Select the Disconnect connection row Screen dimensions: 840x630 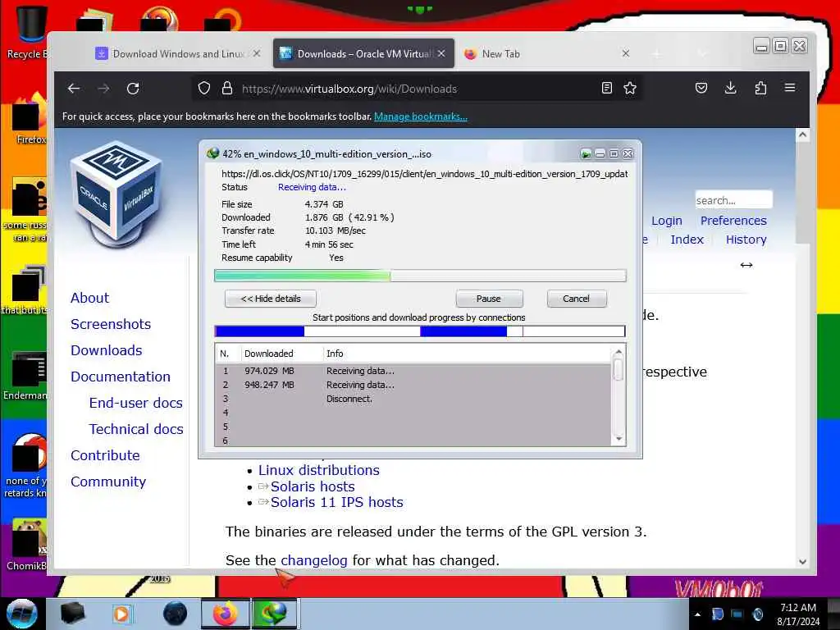point(413,399)
